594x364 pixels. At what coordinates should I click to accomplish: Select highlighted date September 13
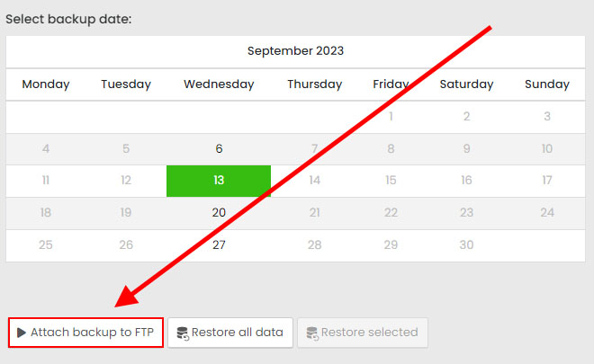click(x=219, y=181)
